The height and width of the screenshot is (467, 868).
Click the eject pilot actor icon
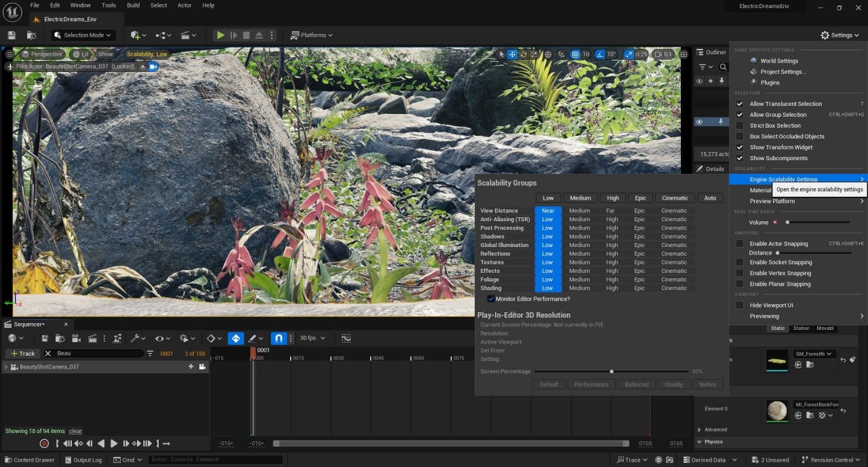tap(142, 67)
